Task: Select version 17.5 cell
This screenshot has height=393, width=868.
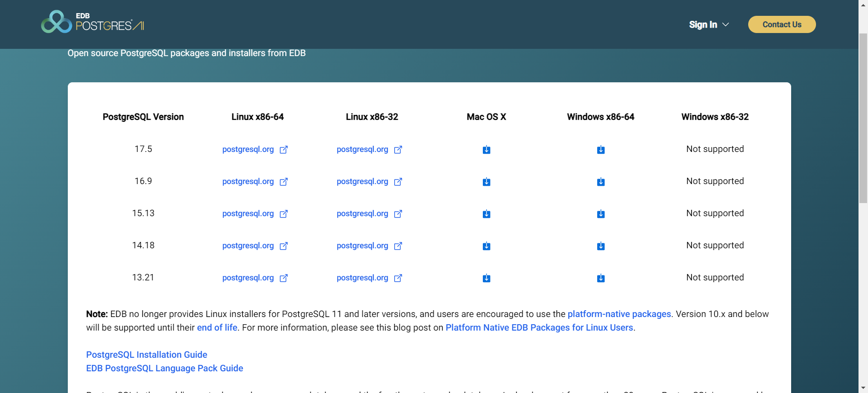Action: point(143,149)
